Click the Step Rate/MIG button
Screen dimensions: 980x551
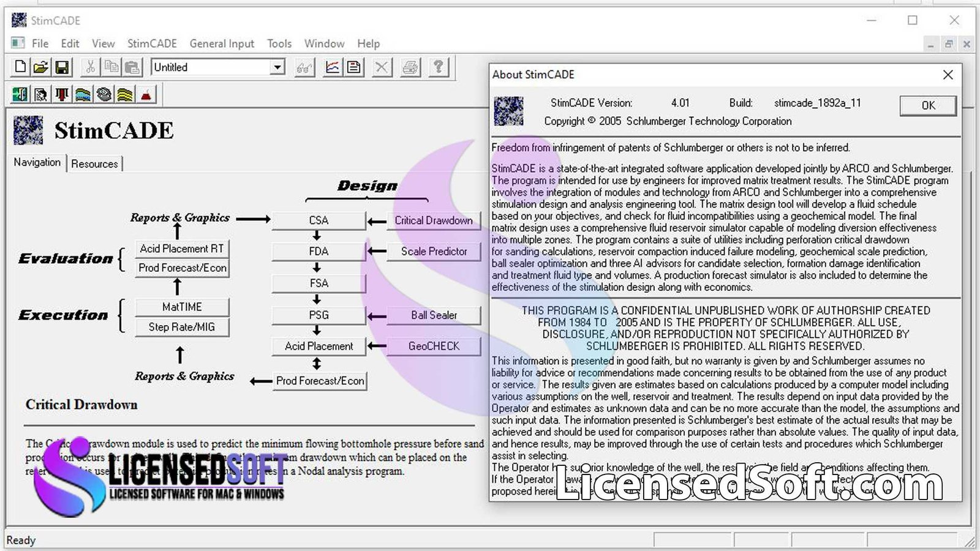pos(182,328)
